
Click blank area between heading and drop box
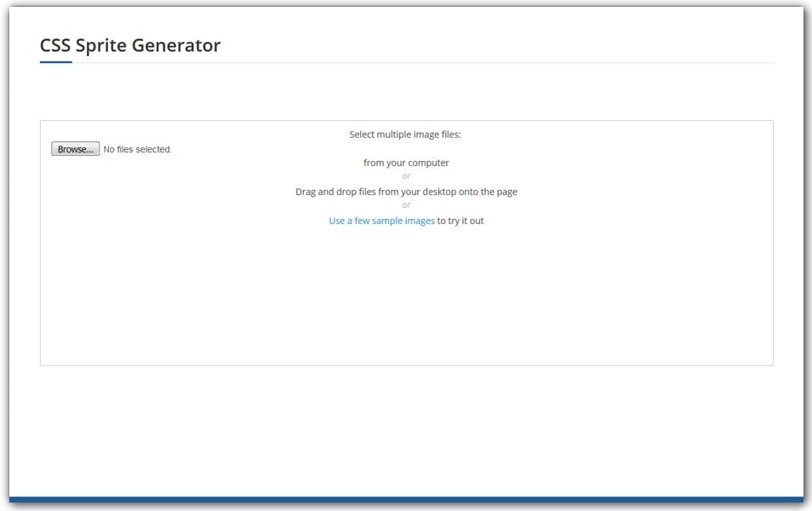coord(406,92)
